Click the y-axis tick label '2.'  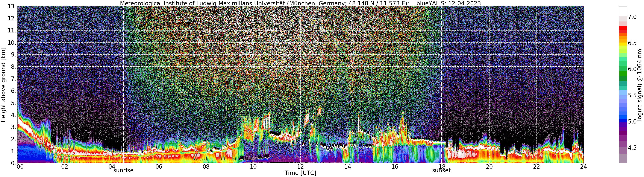14,139
